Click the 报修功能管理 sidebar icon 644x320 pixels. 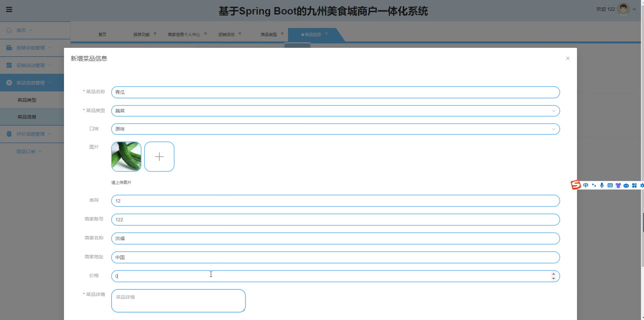click(9, 47)
